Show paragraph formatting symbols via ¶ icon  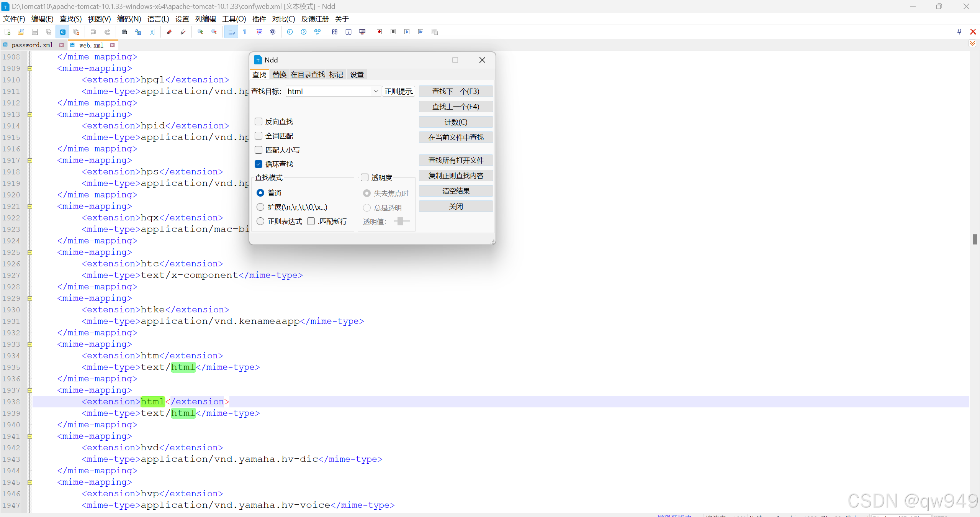pos(245,32)
